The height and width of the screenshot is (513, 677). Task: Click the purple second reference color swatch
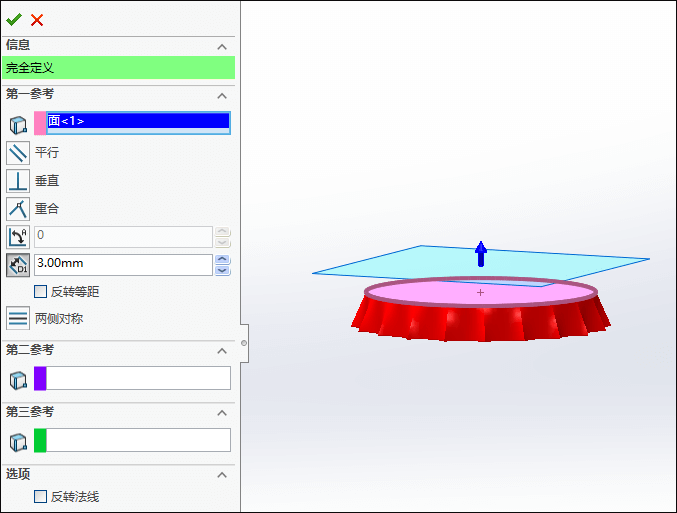(40, 378)
